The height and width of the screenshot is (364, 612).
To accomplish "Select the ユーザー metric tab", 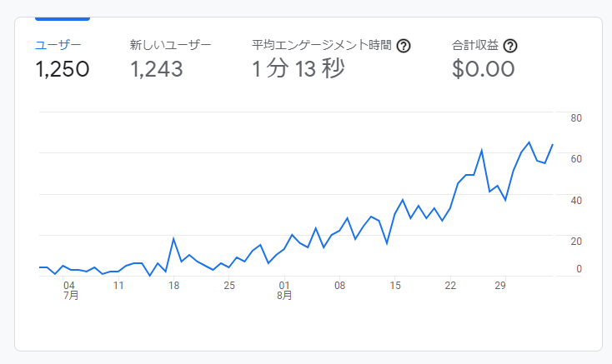I will click(x=58, y=45).
